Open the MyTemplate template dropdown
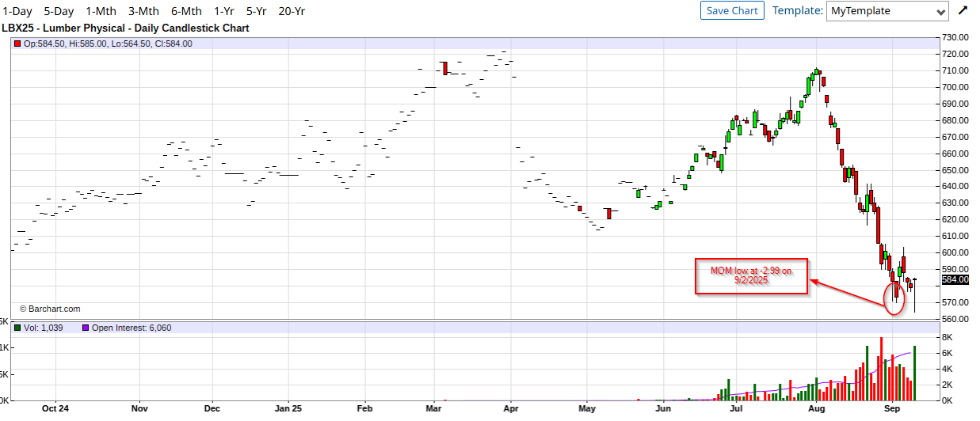Image resolution: width=980 pixels, height=421 pixels. click(x=887, y=11)
